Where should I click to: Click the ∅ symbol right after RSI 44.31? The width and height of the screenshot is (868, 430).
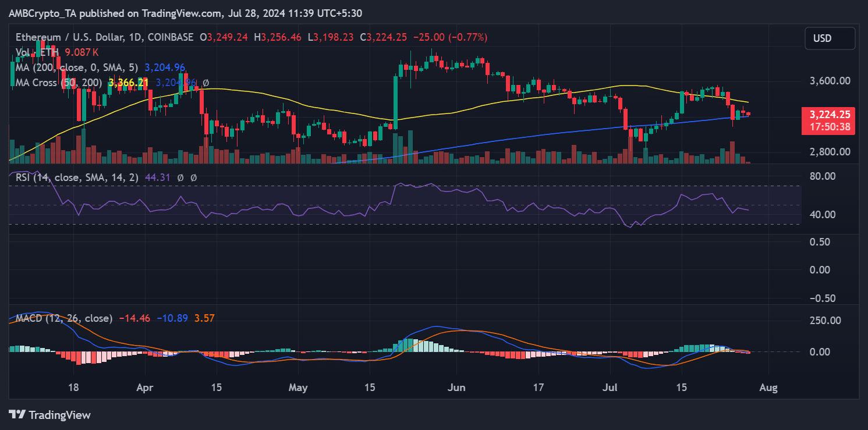pos(180,177)
